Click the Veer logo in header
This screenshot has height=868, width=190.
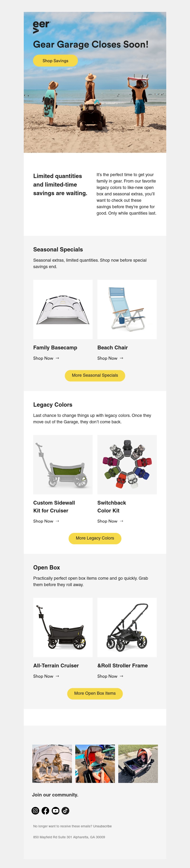[x=41, y=27]
